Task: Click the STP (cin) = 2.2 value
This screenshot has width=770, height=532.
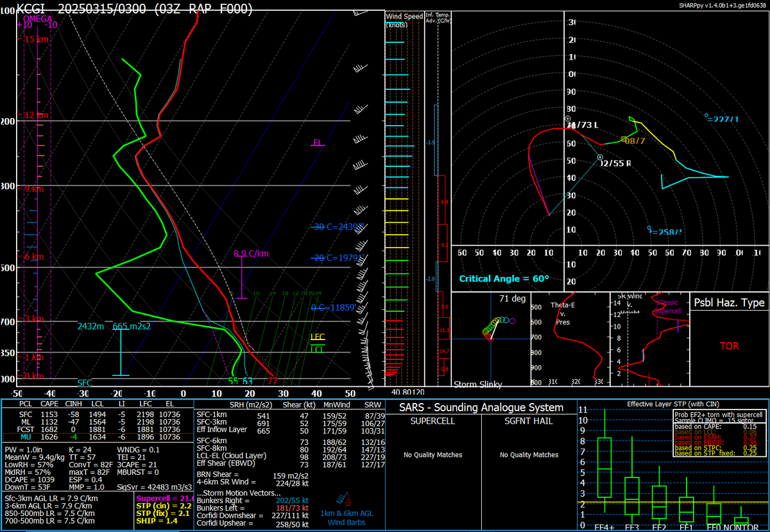Action: (x=163, y=506)
